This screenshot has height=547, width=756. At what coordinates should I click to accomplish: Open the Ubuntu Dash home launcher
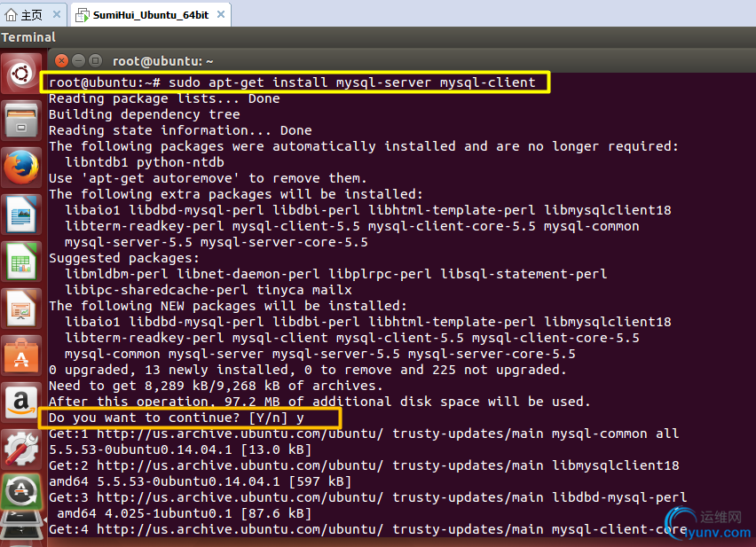click(21, 74)
